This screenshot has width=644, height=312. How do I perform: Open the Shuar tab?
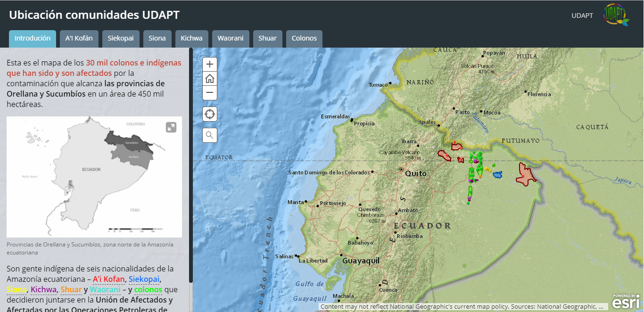tap(267, 39)
